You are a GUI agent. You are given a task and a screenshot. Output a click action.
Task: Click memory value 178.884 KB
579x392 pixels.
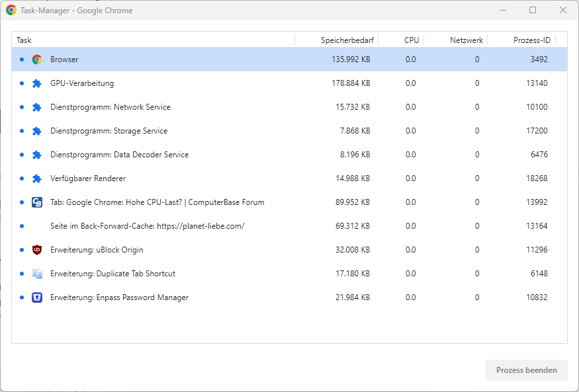coord(351,83)
